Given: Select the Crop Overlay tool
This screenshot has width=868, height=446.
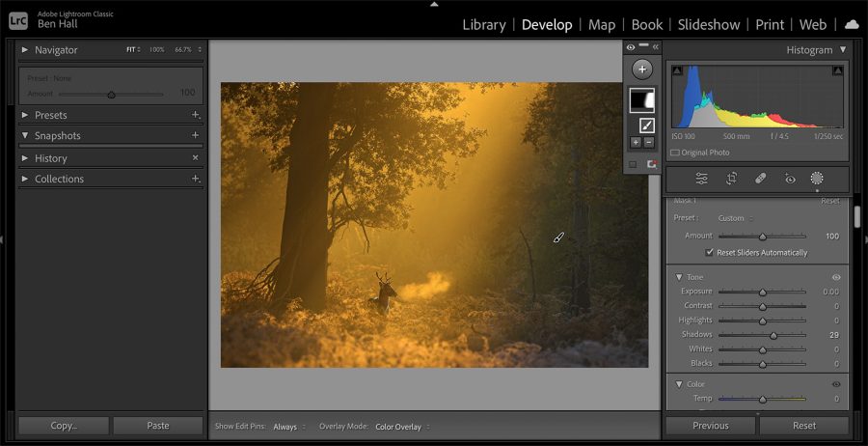Looking at the screenshot, I should (x=731, y=179).
